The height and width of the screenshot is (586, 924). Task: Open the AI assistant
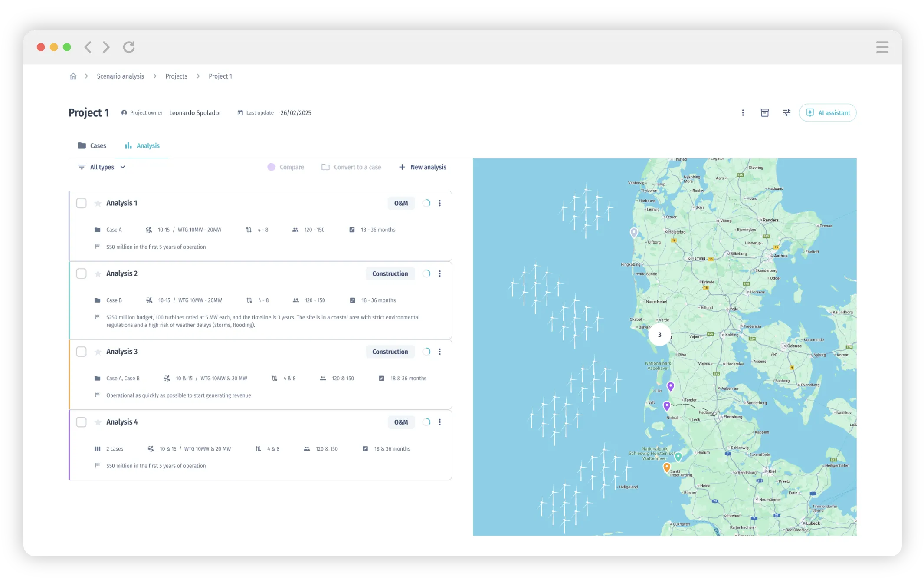[827, 113]
